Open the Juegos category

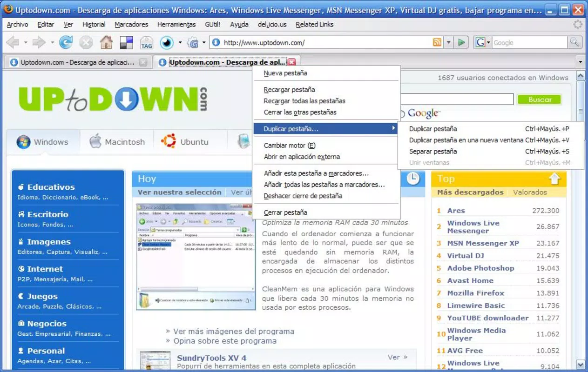coord(42,296)
